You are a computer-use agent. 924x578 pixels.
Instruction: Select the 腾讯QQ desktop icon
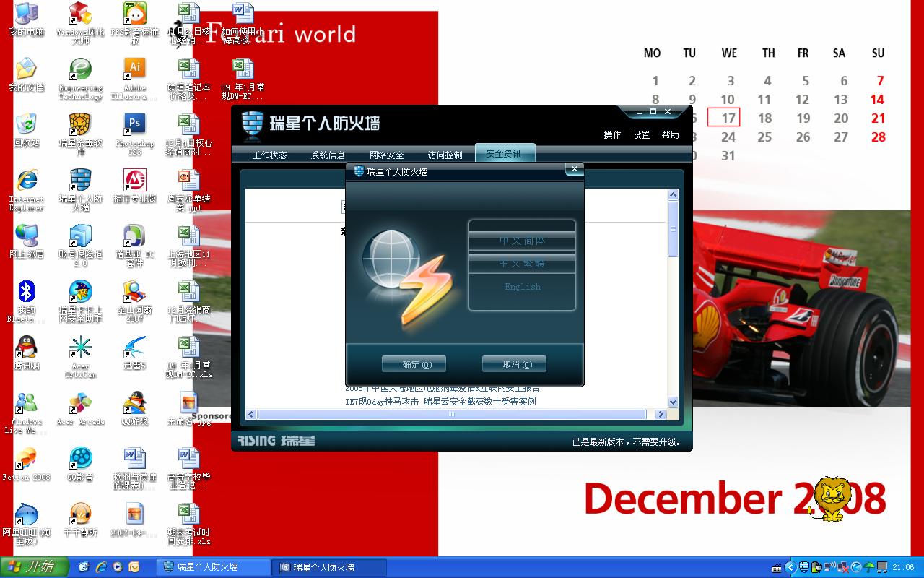pos(27,353)
